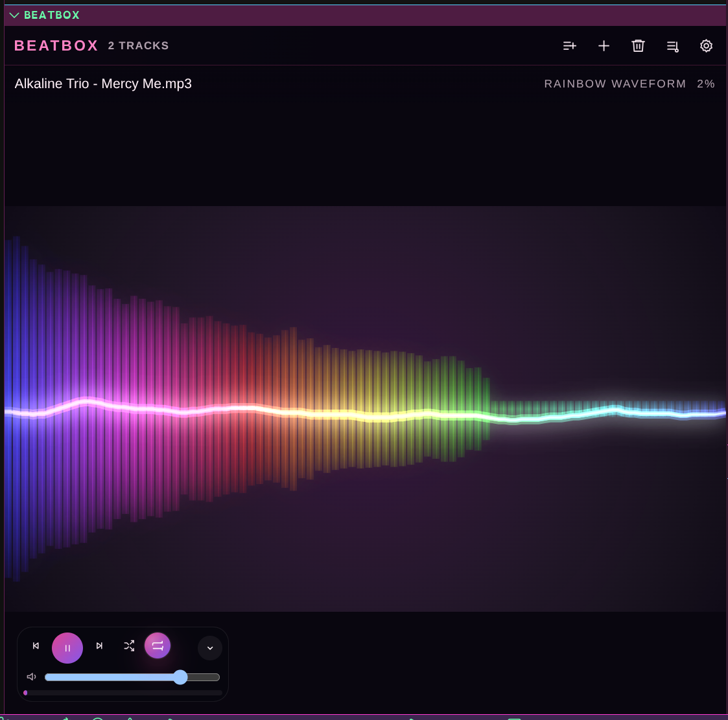Open the playlist queue icon
728x720 pixels.
pos(672,46)
